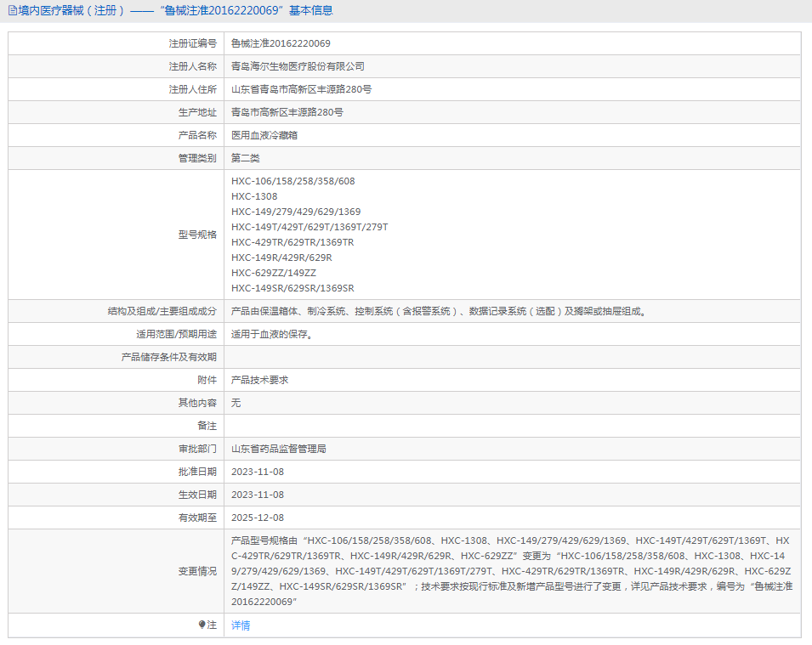Image resolution: width=812 pixels, height=645 pixels.
Task: Click the 备注 row label
Action: (207, 425)
